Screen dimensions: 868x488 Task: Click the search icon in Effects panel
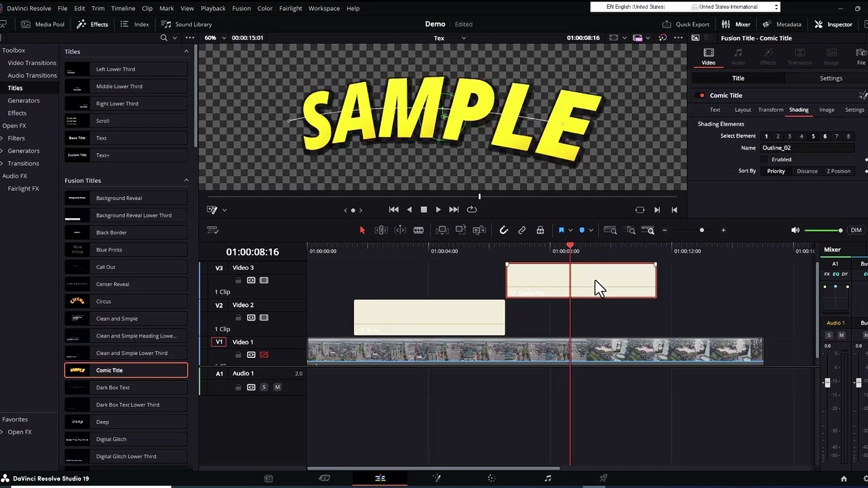pos(163,38)
